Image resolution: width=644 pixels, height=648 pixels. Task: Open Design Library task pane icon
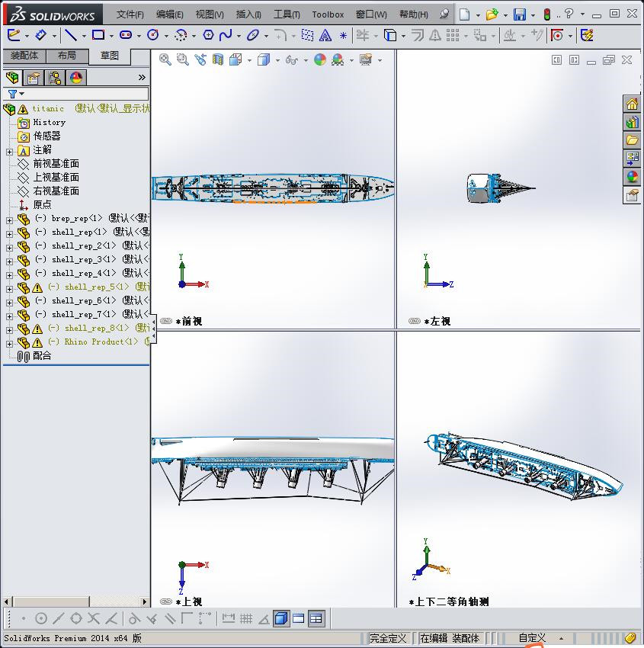click(x=632, y=122)
